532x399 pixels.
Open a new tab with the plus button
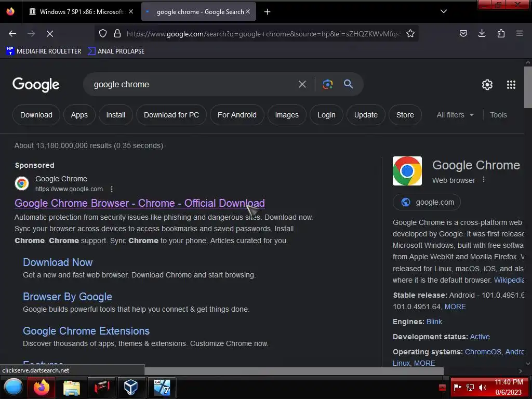pos(268,12)
